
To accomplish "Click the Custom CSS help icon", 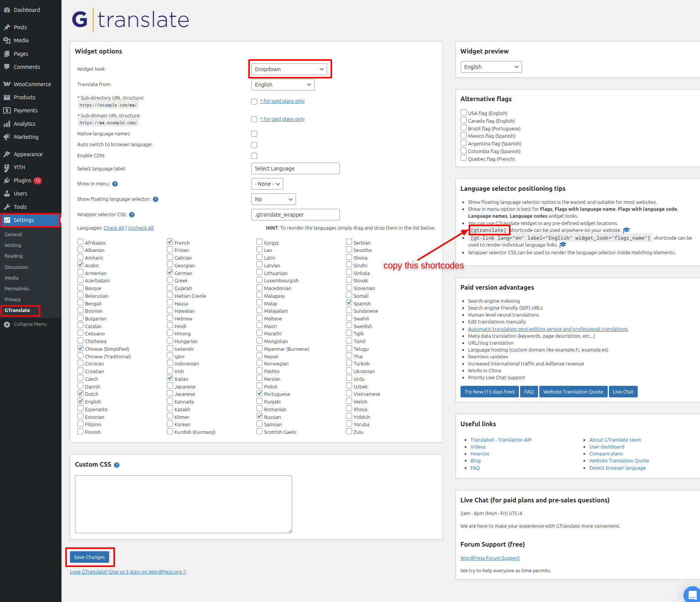I will coord(117,465).
